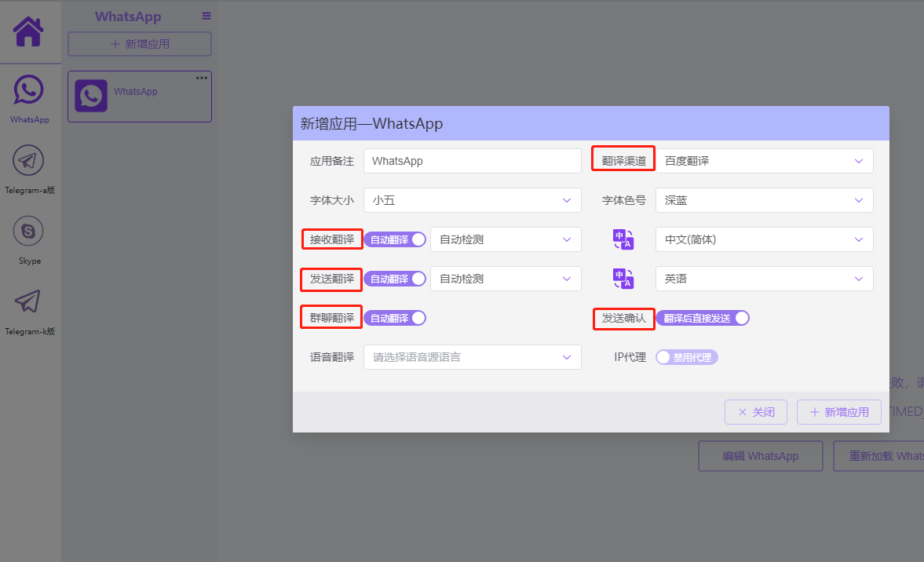Open the 字体色号 深蓝 color dropdown
Image resolution: width=924 pixels, height=562 pixels.
764,200
